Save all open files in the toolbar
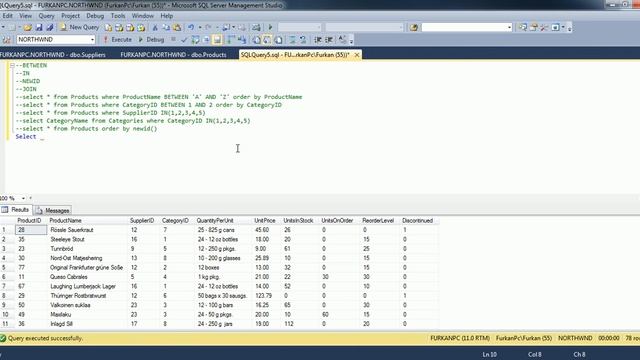 (x=50, y=27)
